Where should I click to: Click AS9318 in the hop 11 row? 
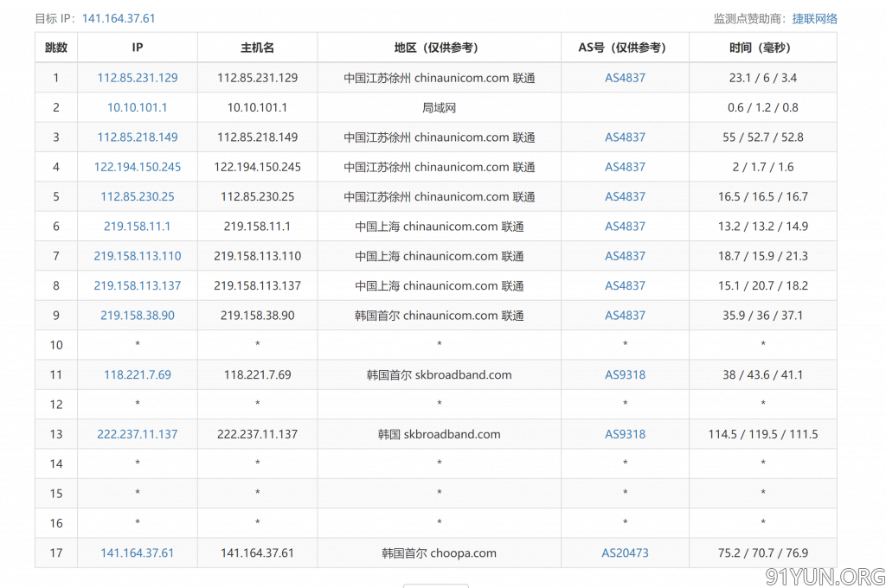[625, 374]
